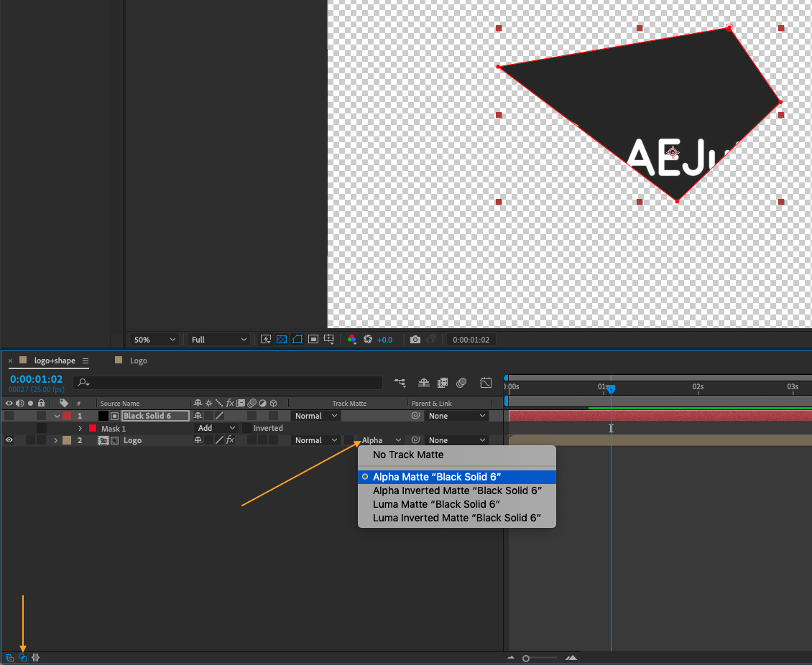Toggle the Transfer Controls pane
Screen dimensions: 812x665
pyautogui.click(x=22, y=657)
